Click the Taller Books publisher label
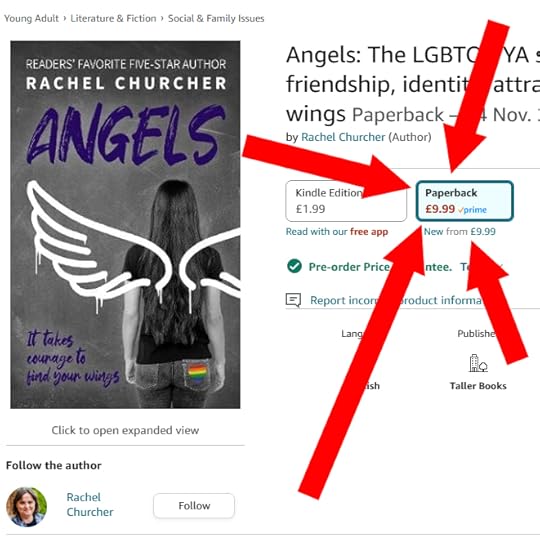This screenshot has width=540, height=540. (x=478, y=386)
